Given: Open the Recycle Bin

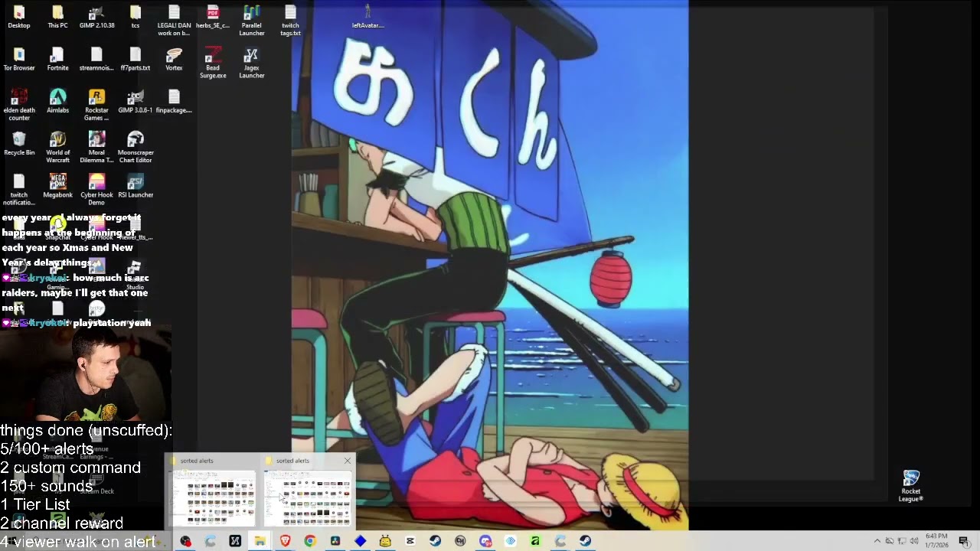Looking at the screenshot, I should coord(19,143).
